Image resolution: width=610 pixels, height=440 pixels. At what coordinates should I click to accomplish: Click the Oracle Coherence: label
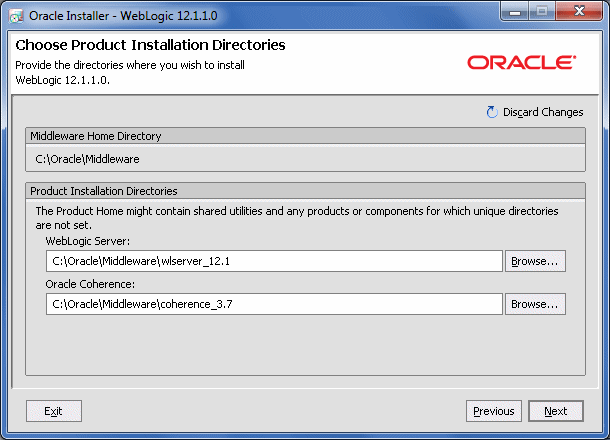click(90, 284)
